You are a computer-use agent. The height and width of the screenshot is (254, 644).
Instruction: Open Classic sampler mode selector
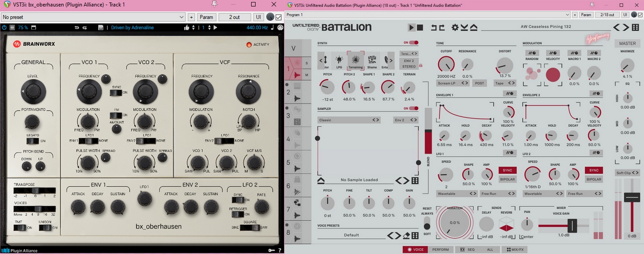coord(348,120)
